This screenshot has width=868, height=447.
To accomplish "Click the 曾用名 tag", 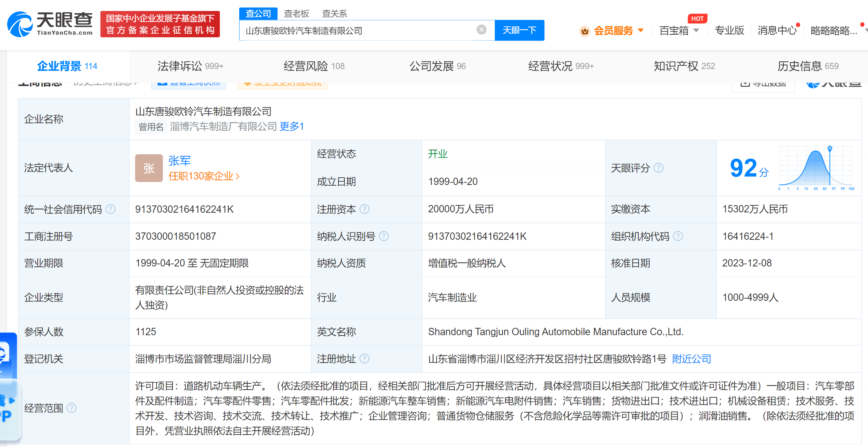I will 151,127.
